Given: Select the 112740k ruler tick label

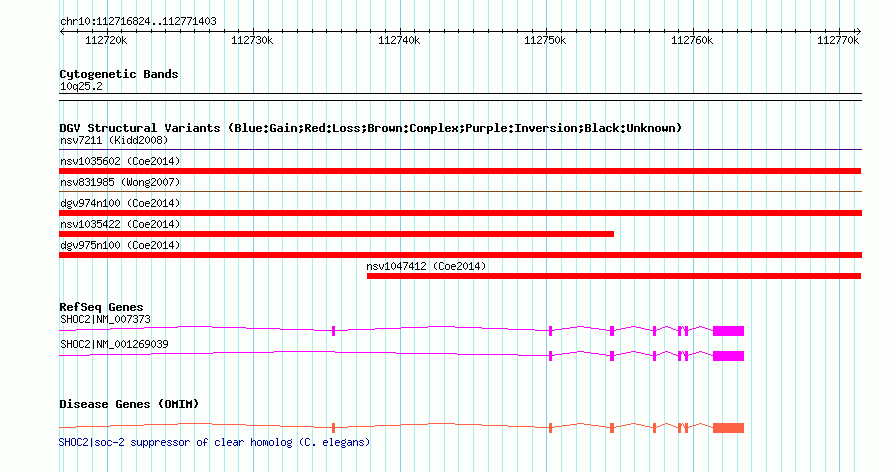Looking at the screenshot, I should point(399,40).
